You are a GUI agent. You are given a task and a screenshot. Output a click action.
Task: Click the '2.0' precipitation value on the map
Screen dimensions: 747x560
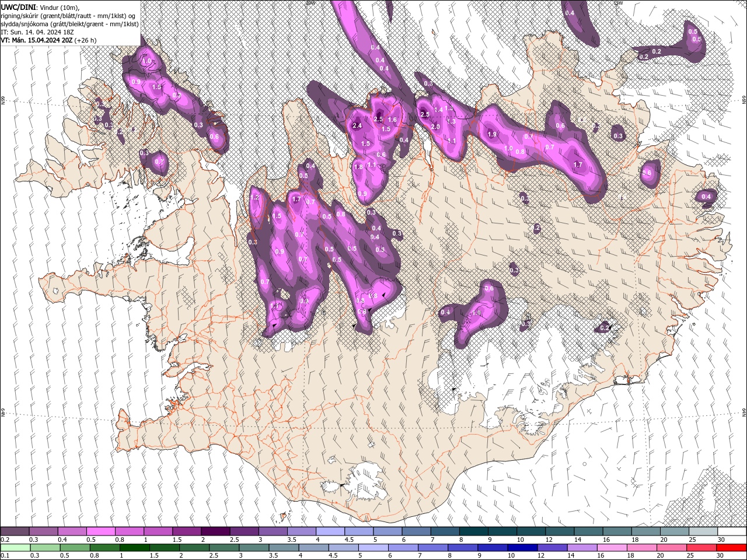pos(435,127)
